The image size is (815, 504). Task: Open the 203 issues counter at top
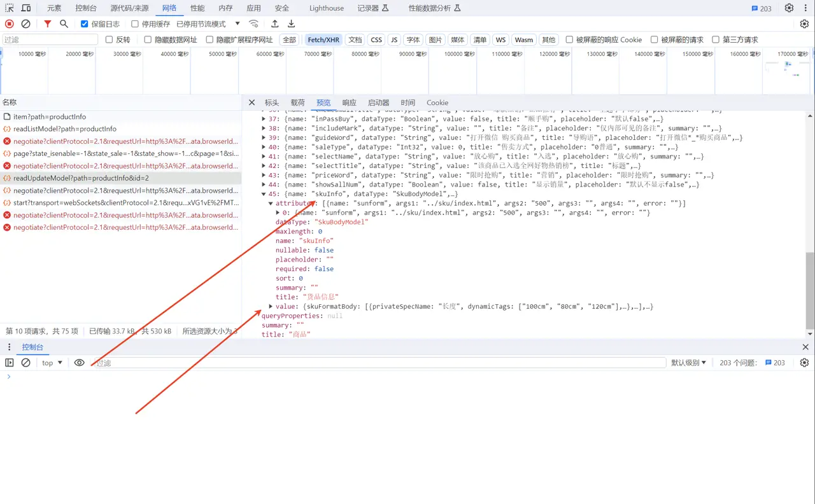coord(762,8)
